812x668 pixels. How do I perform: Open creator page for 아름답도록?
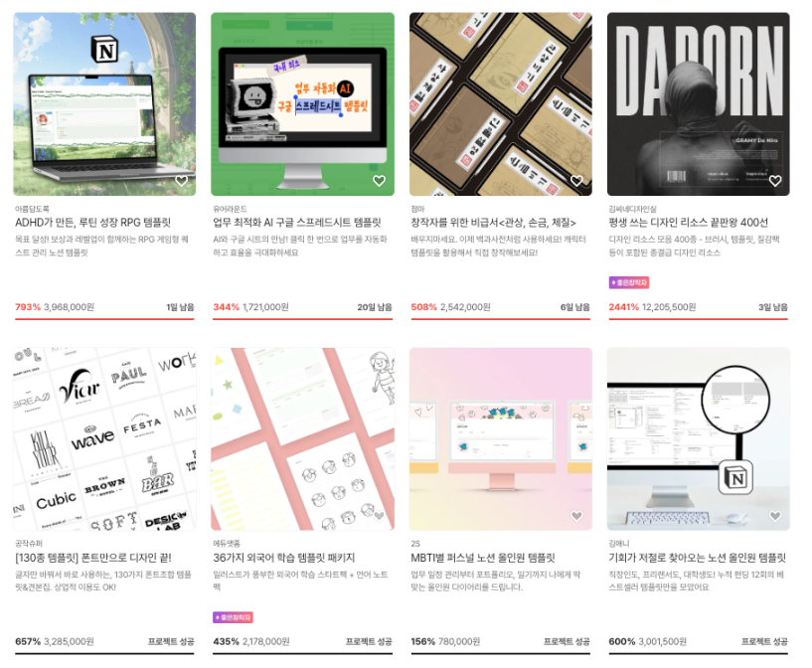[31, 209]
